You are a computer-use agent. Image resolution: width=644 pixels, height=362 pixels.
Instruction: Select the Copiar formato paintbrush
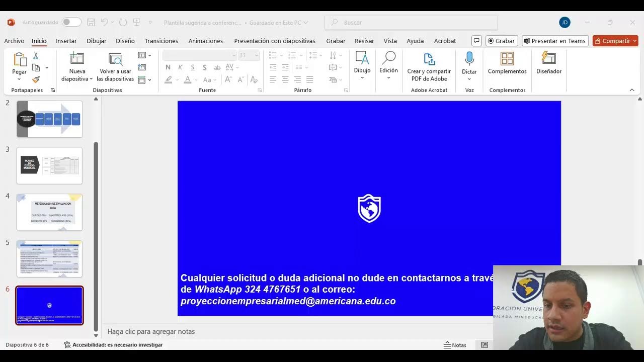(x=36, y=79)
